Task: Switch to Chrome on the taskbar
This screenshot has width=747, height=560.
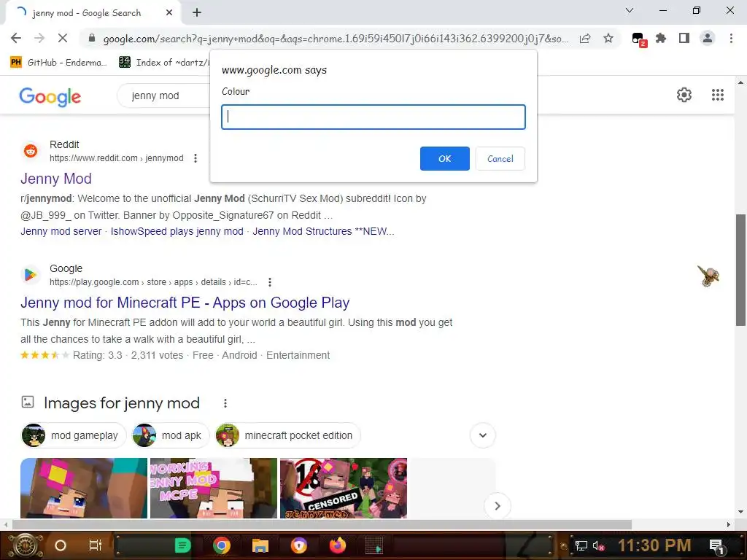Action: point(222,545)
